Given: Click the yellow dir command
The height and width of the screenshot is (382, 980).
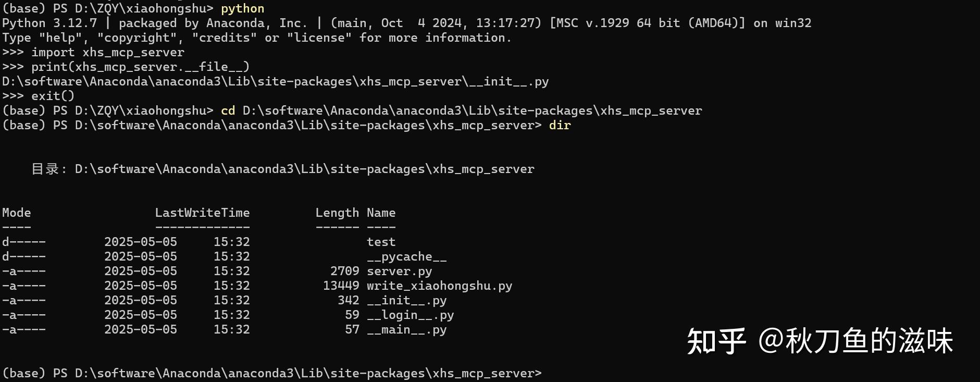Looking at the screenshot, I should 560,126.
